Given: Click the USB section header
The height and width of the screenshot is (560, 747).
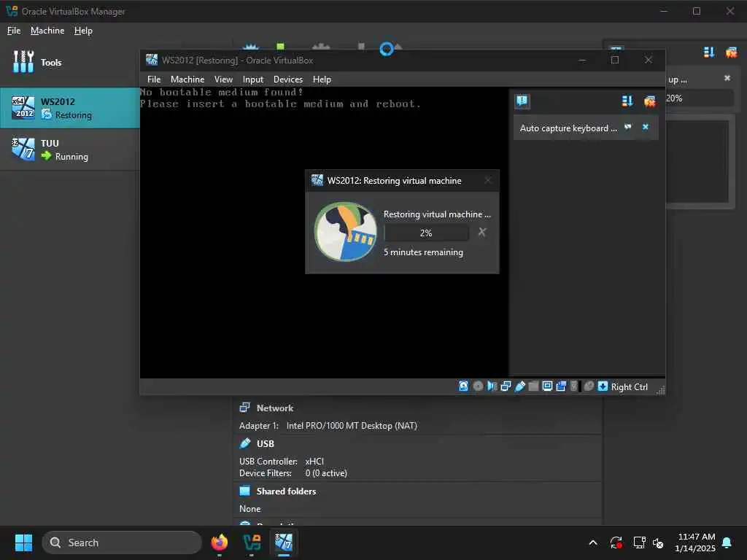Looking at the screenshot, I should pos(266,444).
